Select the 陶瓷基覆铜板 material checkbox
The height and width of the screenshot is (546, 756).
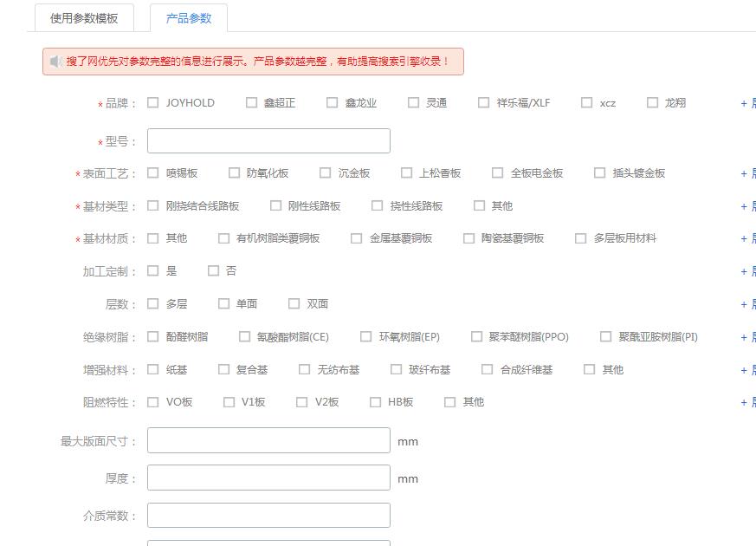468,237
